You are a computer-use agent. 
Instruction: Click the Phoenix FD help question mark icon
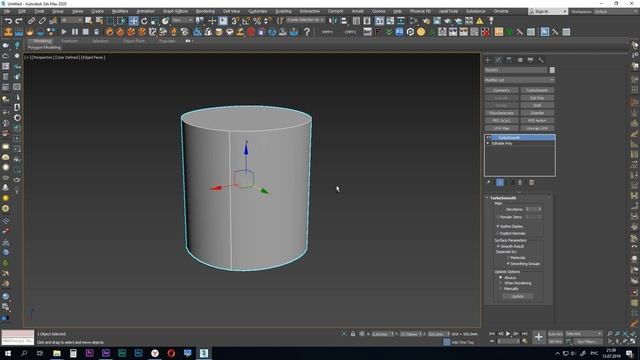pyautogui.click(x=307, y=32)
